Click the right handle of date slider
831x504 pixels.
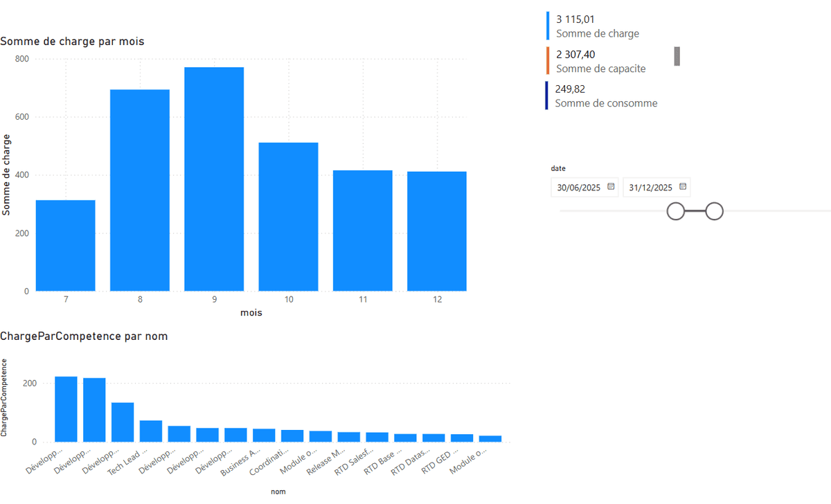(714, 211)
